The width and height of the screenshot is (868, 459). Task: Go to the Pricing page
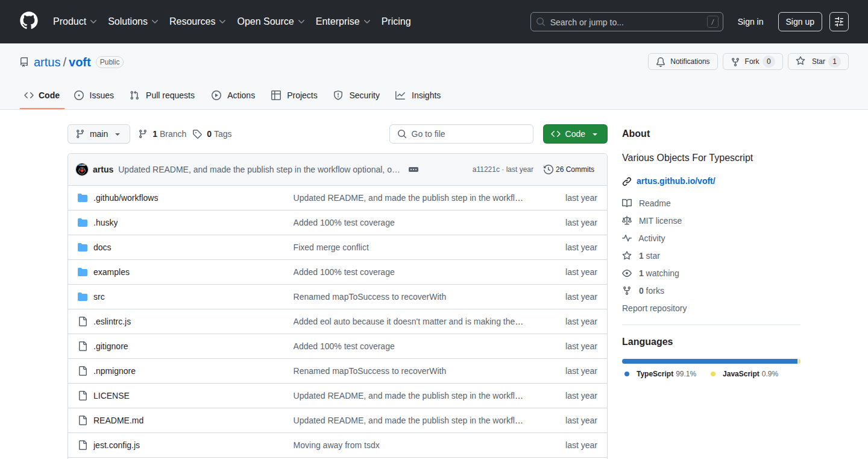[x=396, y=21]
